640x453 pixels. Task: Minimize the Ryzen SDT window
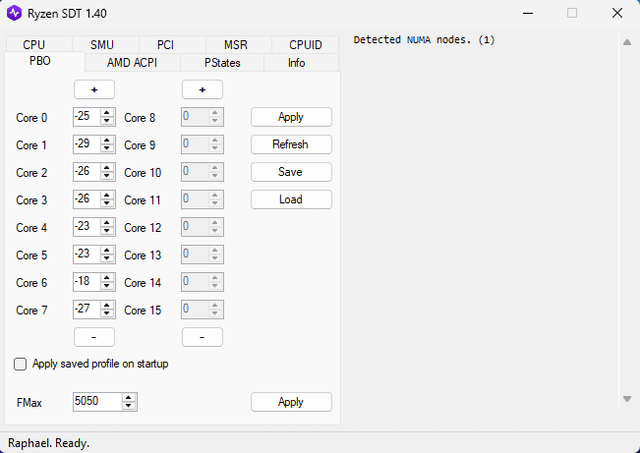coord(528,13)
